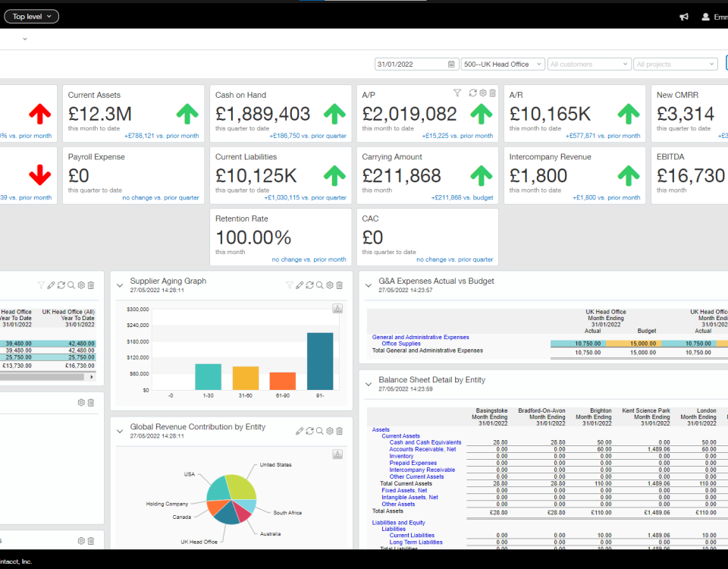Select the dark blue 91- aging bar
This screenshot has width=728, height=569.
[x=320, y=361]
